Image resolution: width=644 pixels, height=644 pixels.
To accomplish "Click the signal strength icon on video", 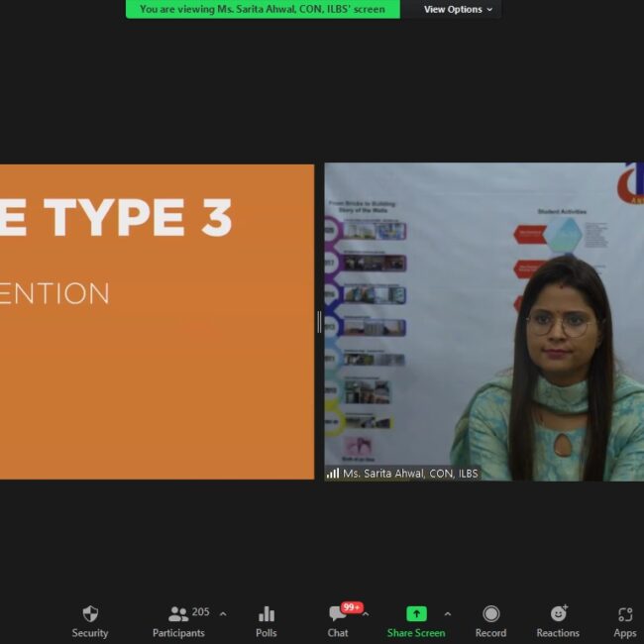I will click(x=333, y=474).
